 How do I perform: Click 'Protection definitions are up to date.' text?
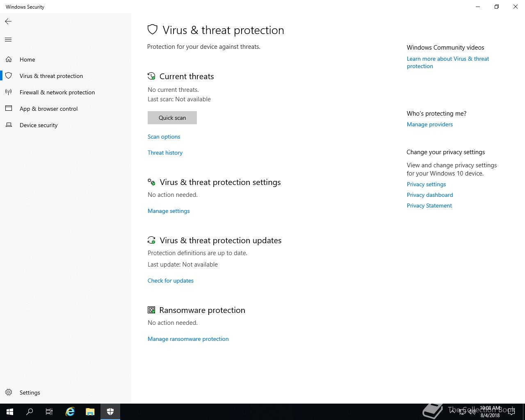pyautogui.click(x=197, y=253)
